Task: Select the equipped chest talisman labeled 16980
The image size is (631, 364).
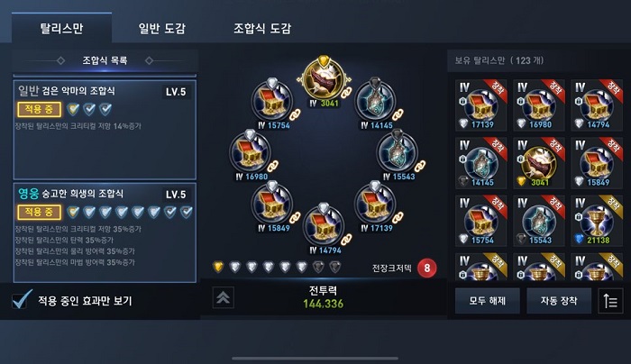Action: pos(251,153)
